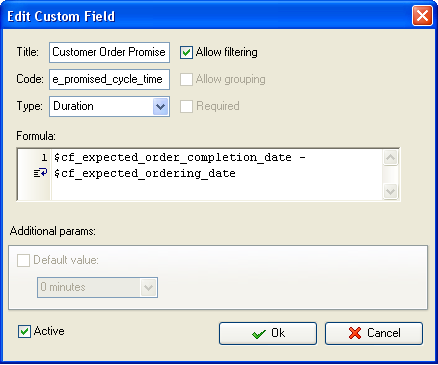Confirm changes with the Ok button
This screenshot has height=365, width=438.
[268, 333]
